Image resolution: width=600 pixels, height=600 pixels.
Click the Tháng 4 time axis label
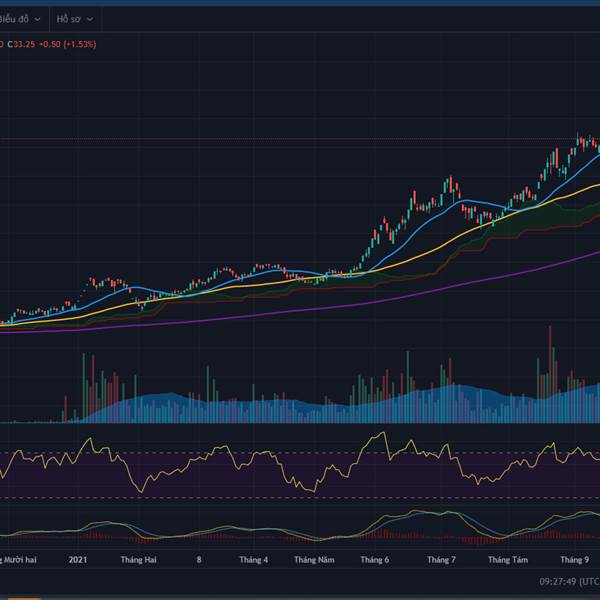click(x=252, y=560)
